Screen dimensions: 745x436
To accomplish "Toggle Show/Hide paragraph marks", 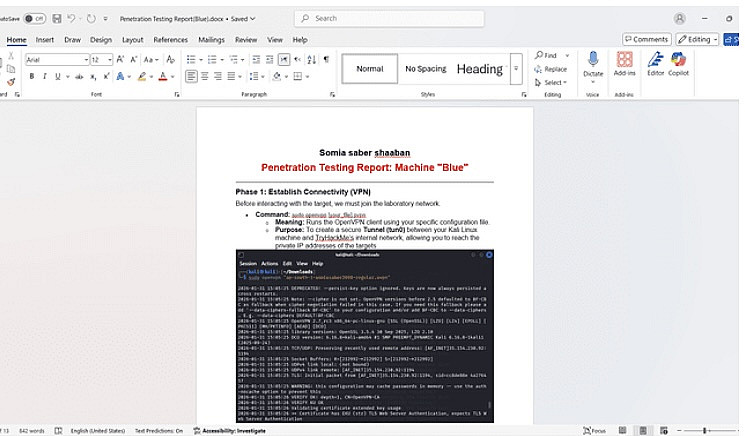I will (x=326, y=59).
